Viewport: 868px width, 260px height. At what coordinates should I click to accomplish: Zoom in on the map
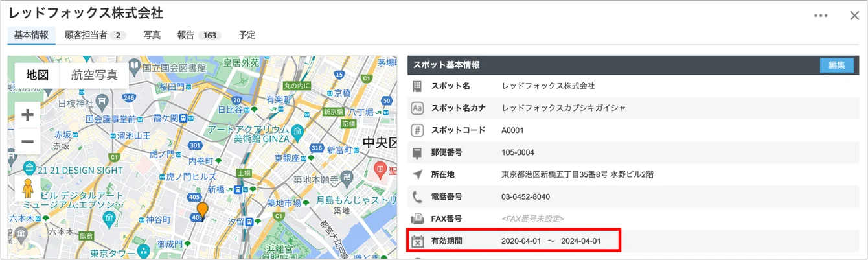click(28, 115)
